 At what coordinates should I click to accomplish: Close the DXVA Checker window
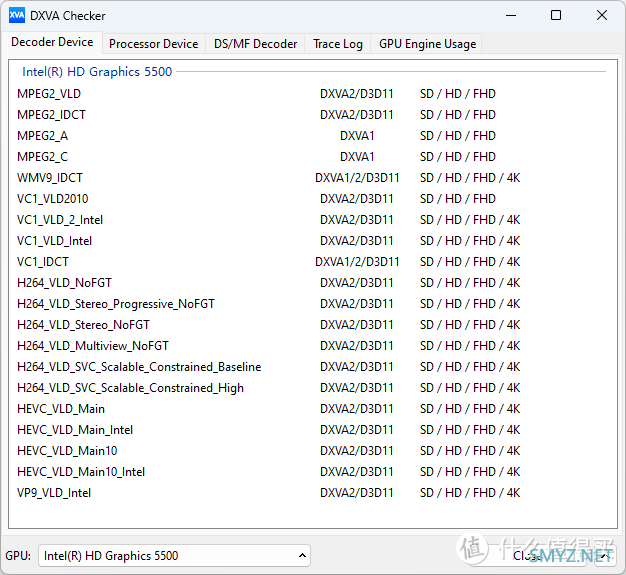point(602,16)
